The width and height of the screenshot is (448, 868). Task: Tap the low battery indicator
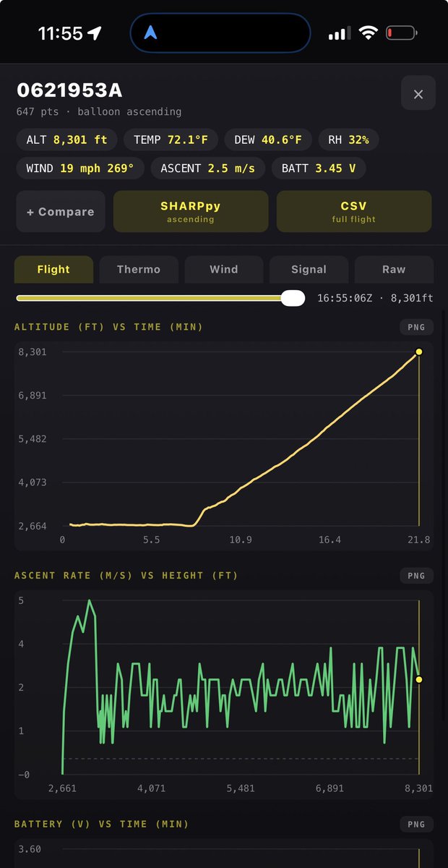(x=402, y=33)
